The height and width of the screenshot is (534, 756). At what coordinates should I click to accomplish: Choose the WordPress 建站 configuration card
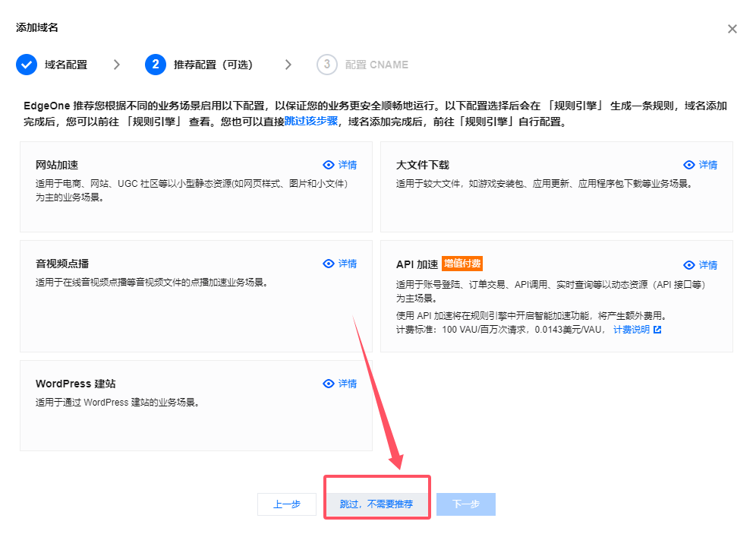(x=197, y=406)
